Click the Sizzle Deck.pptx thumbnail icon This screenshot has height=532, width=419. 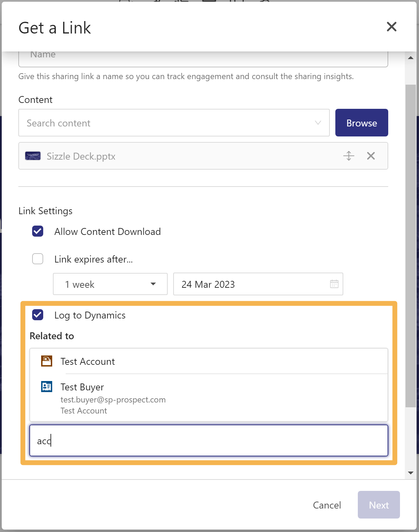coord(33,156)
